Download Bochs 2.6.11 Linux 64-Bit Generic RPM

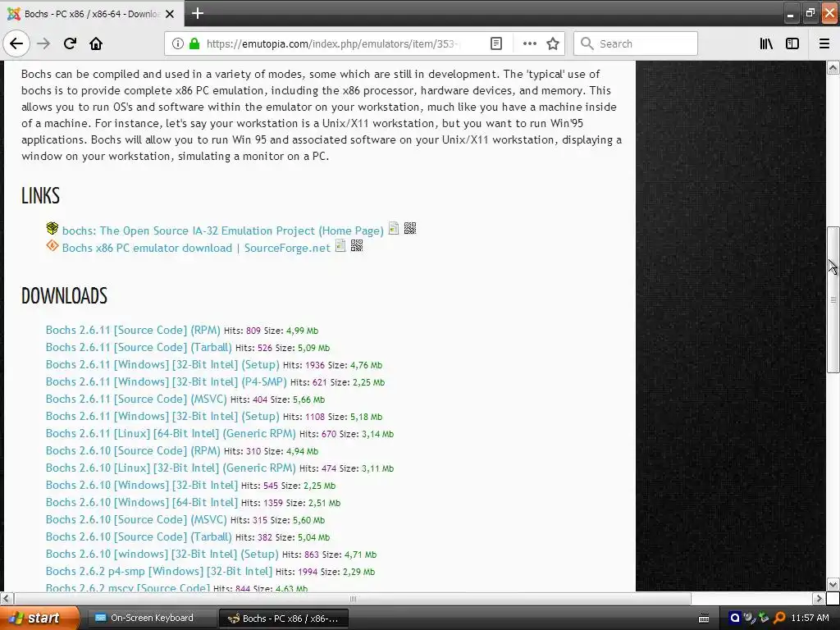pos(171,433)
